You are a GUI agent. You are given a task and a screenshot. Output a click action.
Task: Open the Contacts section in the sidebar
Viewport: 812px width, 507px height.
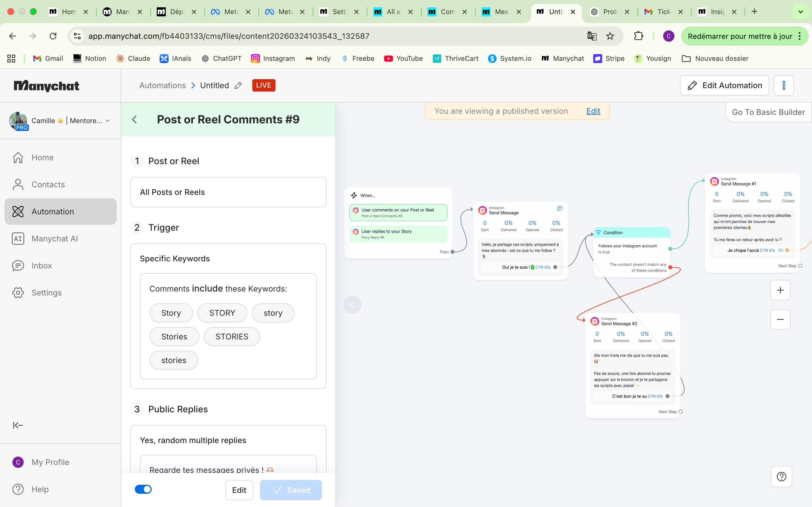(48, 184)
